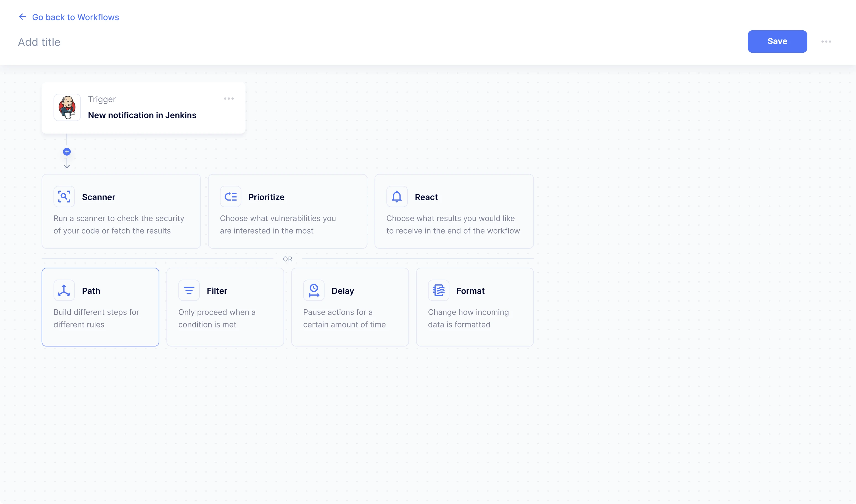Click the Prioritize list icon
This screenshot has height=504, width=856.
230,196
